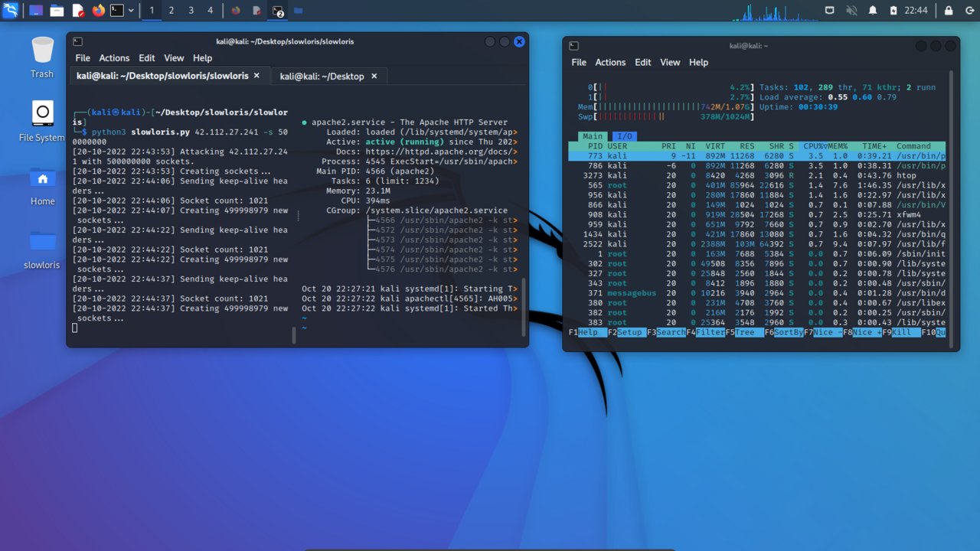
Task: Click the scrollbar of the slowloris terminal
Action: click(x=524, y=307)
